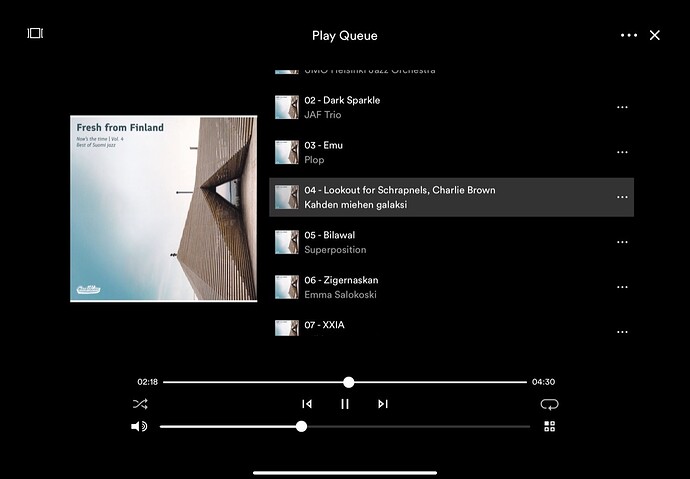Click artist name JAF Trio
The height and width of the screenshot is (479, 690).
click(323, 115)
